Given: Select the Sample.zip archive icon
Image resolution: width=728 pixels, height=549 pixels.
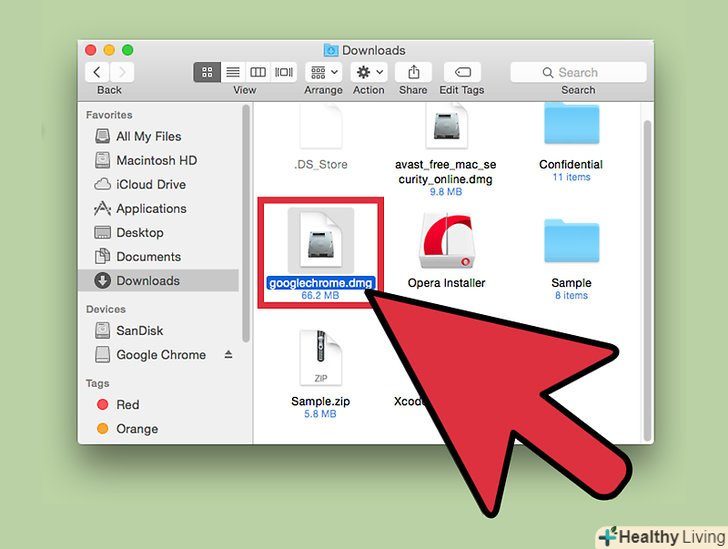Looking at the screenshot, I should [321, 358].
